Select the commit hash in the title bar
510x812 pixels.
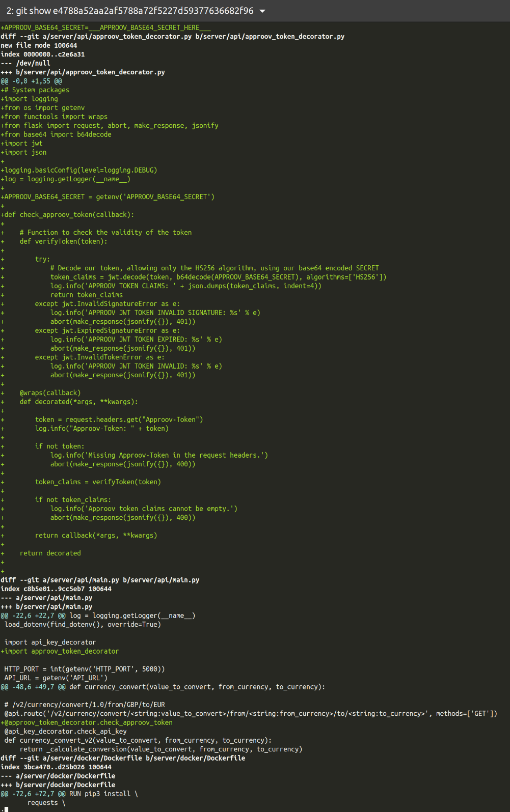(153, 10)
